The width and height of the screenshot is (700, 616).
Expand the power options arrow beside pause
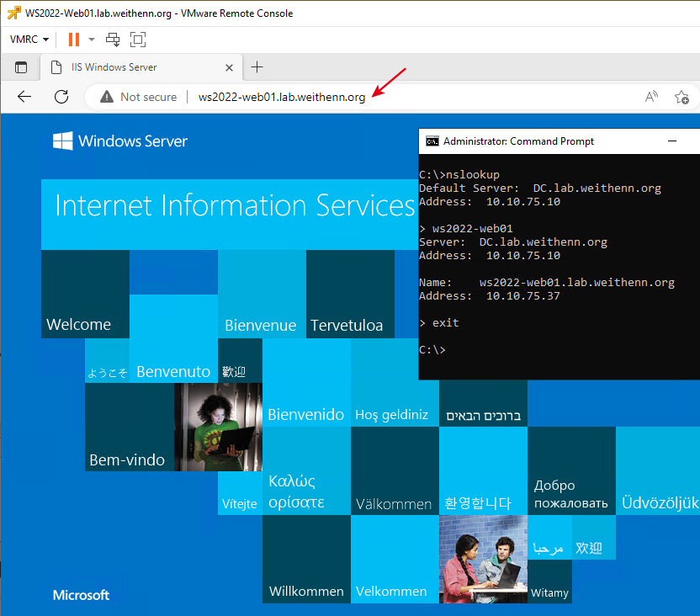coord(92,40)
